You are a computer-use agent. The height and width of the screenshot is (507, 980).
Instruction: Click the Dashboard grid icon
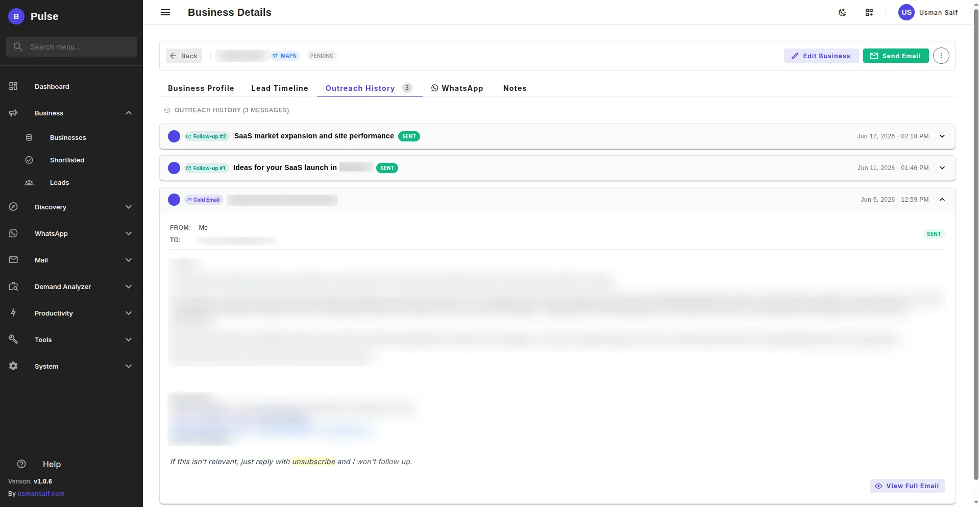click(13, 86)
